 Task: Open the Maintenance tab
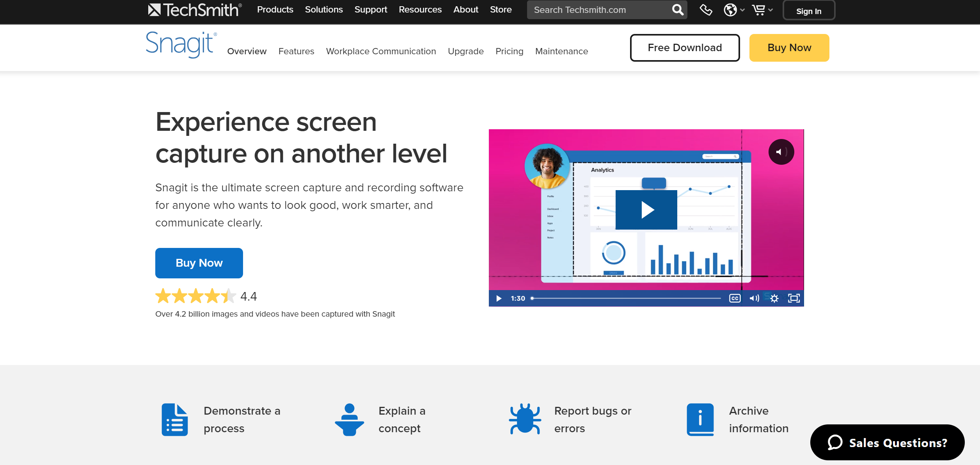pyautogui.click(x=562, y=51)
